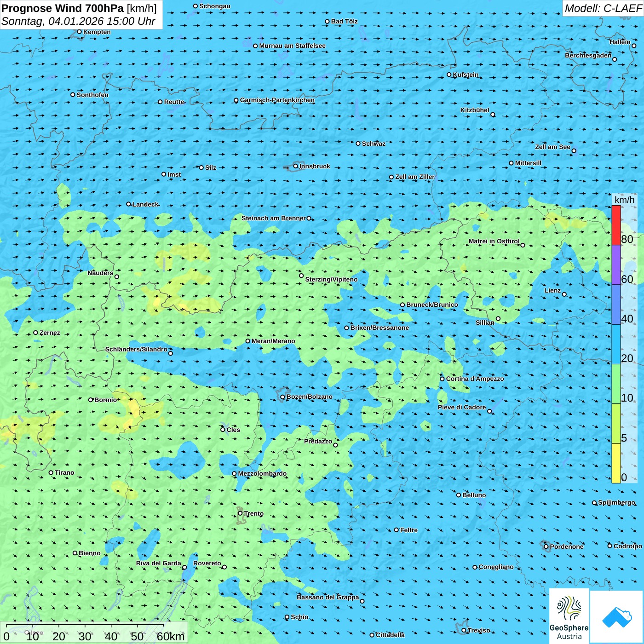Click the Pieve di Cadore label
The height and width of the screenshot is (644, 644).
coord(462,407)
